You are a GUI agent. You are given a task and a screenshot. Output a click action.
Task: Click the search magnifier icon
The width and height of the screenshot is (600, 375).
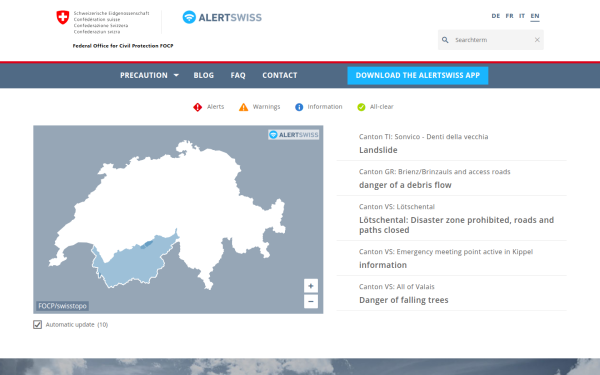(x=445, y=40)
